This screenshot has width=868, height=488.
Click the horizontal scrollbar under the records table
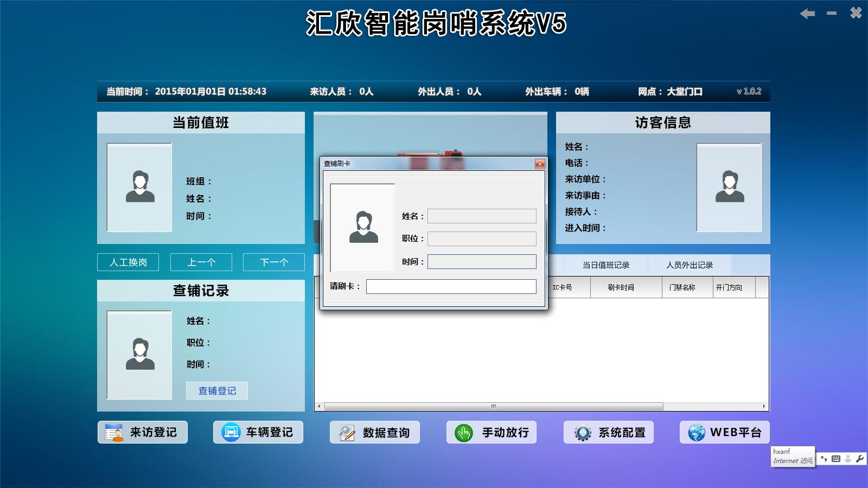tap(494, 406)
